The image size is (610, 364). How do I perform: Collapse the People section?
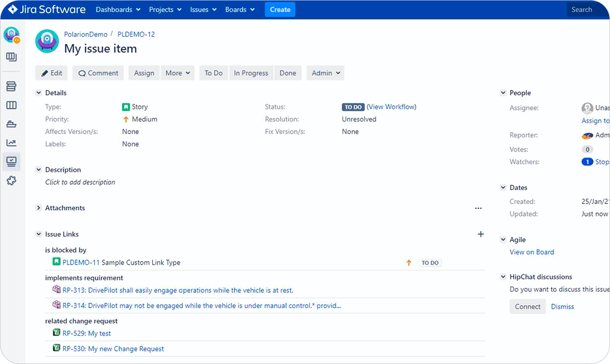pos(503,93)
